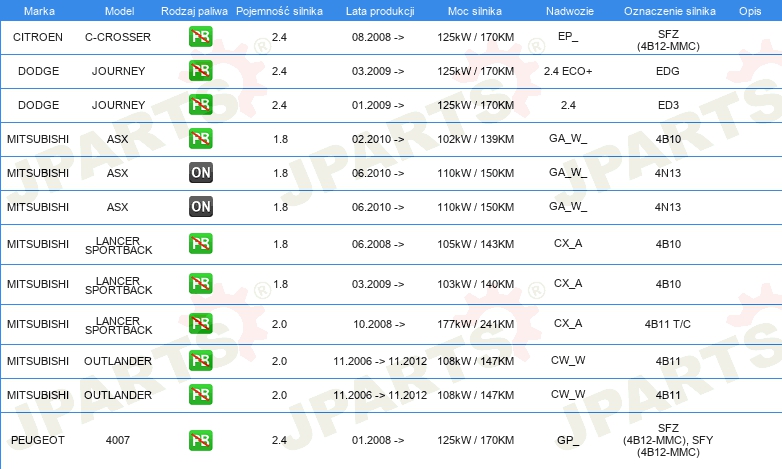Click the petrol icon in the Citroen C-Crosser row
782x469 pixels.
[x=200, y=36]
